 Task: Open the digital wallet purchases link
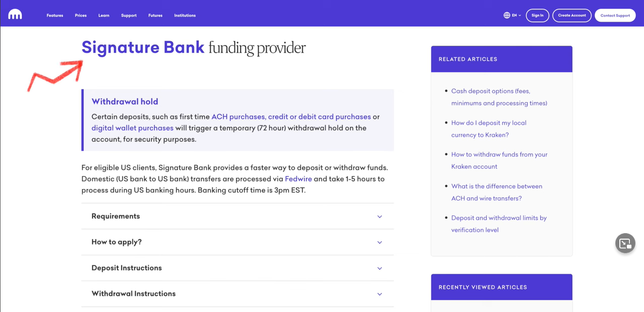pos(132,128)
